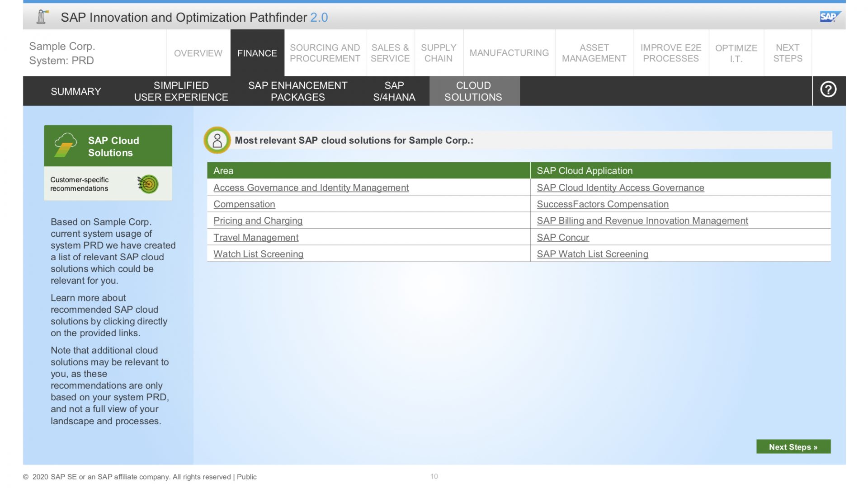Switch to the OVERVIEW tab
Viewport: 868px width, 488px height.
[198, 53]
